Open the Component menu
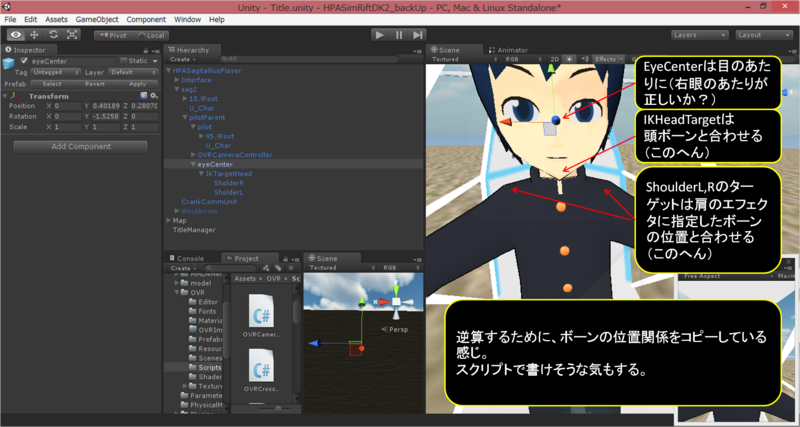Screen dimensions: 800x427 [146, 19]
